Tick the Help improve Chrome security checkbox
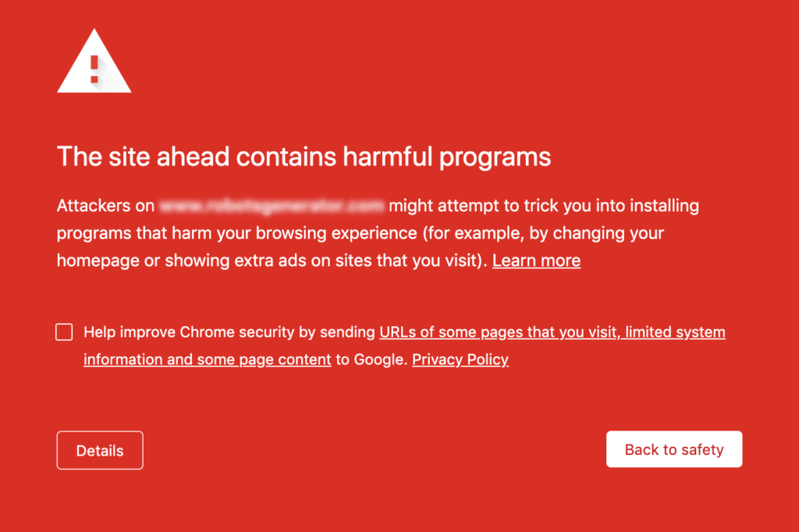The image size is (799, 532). pos(64,332)
